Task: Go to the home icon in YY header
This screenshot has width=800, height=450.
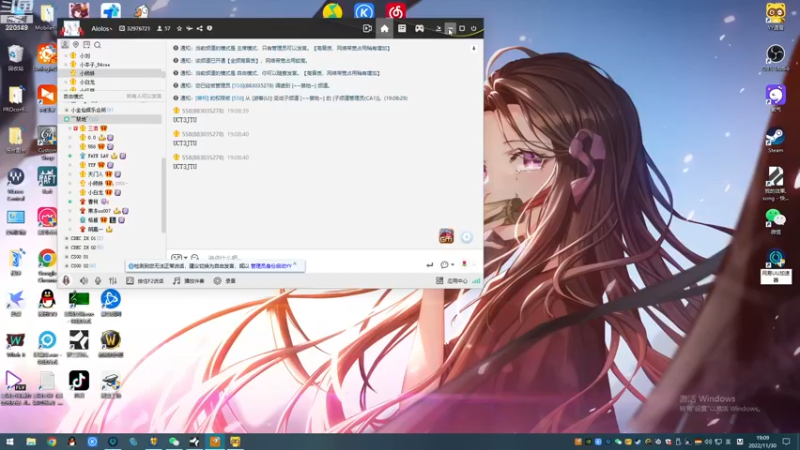Action: 384,29
